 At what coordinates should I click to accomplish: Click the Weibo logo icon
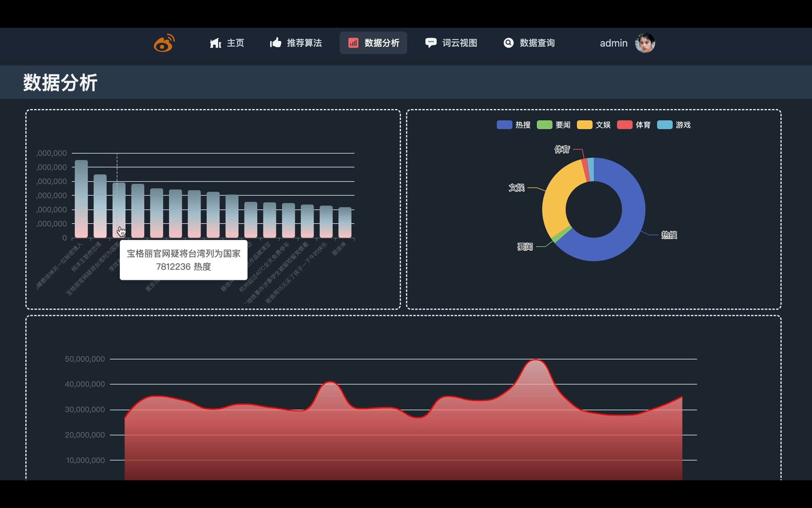pos(164,43)
